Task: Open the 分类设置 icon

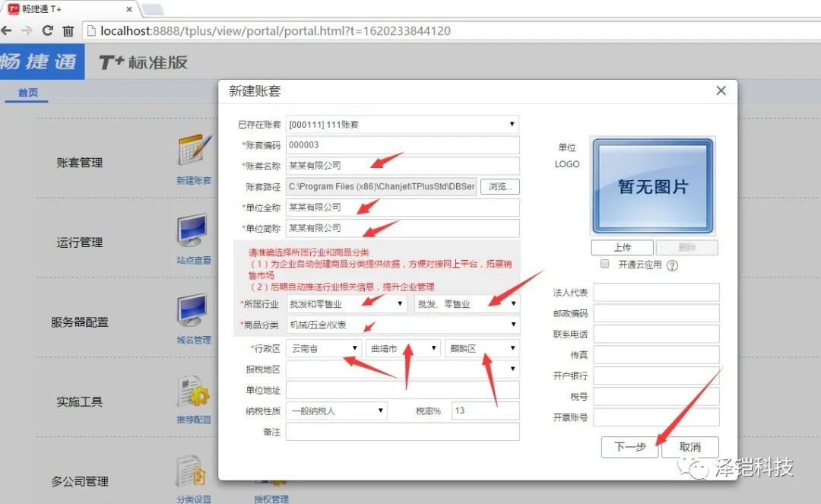Action: tap(193, 471)
